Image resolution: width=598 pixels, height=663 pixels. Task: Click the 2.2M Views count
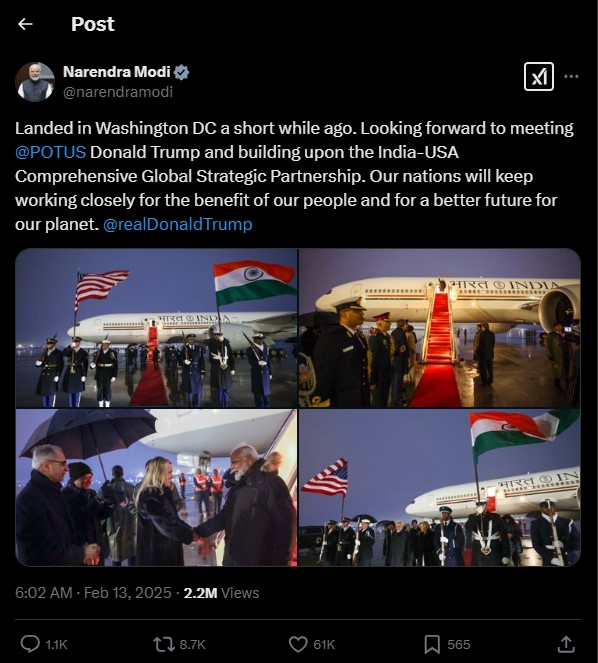coord(221,593)
